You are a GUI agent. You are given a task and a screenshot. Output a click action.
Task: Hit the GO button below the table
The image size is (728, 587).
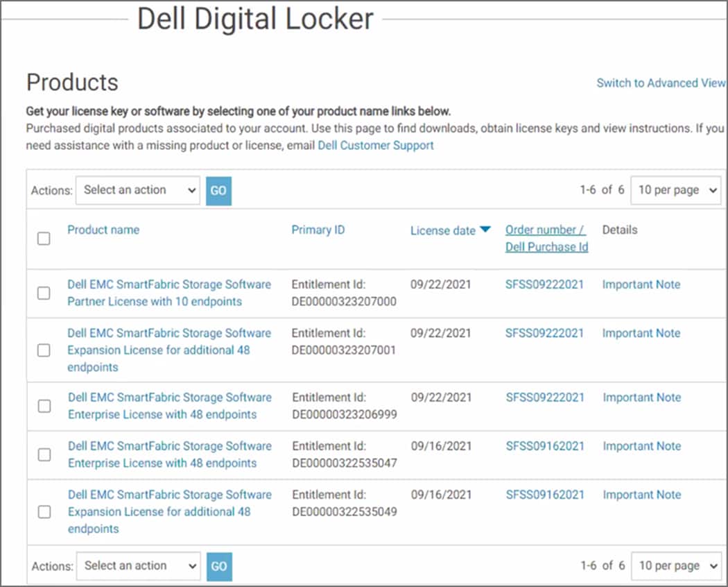tap(219, 567)
